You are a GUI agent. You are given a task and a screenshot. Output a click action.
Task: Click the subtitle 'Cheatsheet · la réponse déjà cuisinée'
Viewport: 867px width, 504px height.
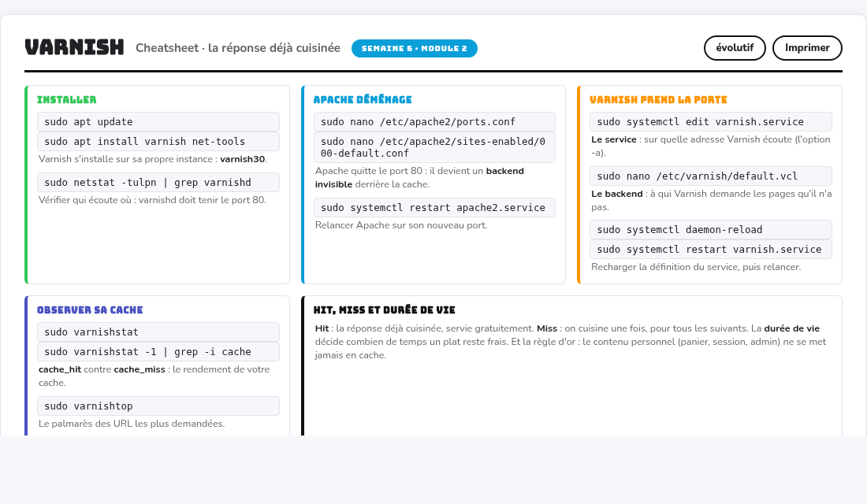tap(238, 48)
